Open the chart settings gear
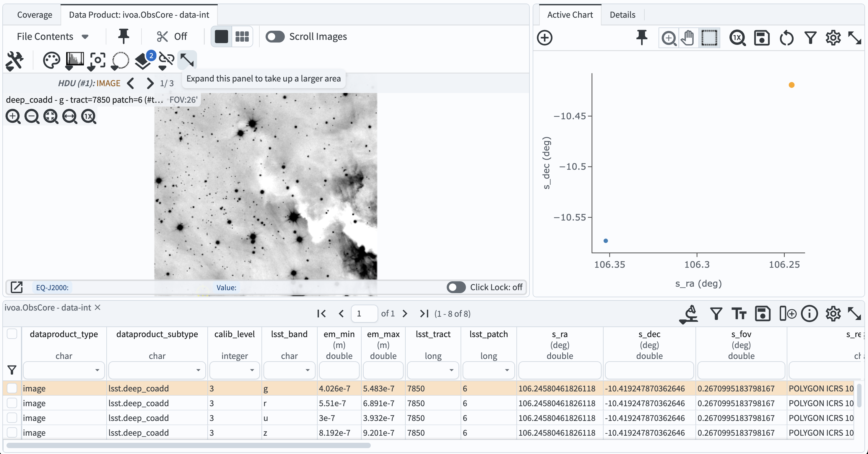 833,38
